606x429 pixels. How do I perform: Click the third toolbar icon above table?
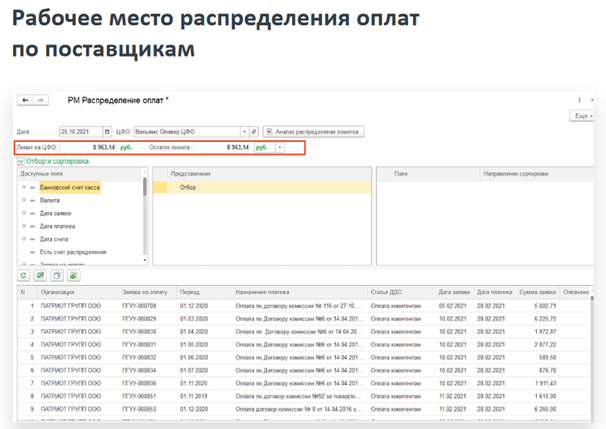coord(56,274)
